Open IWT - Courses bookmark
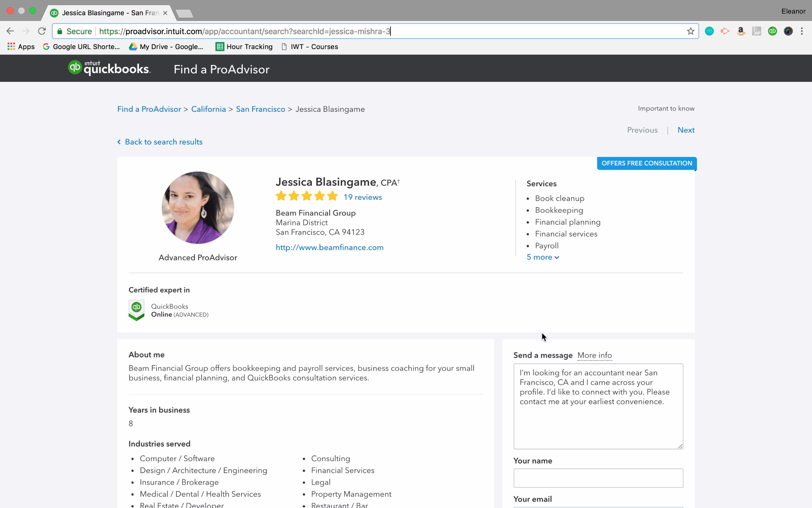812x508 pixels. 310,47
